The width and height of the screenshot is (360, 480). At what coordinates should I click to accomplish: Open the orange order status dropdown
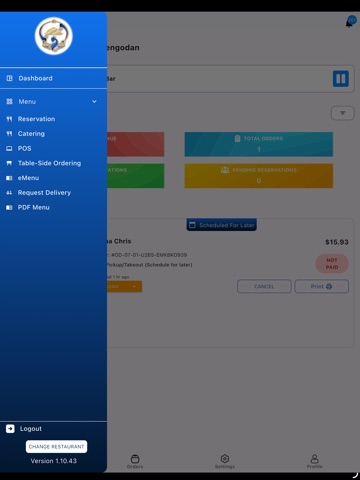coord(124,286)
